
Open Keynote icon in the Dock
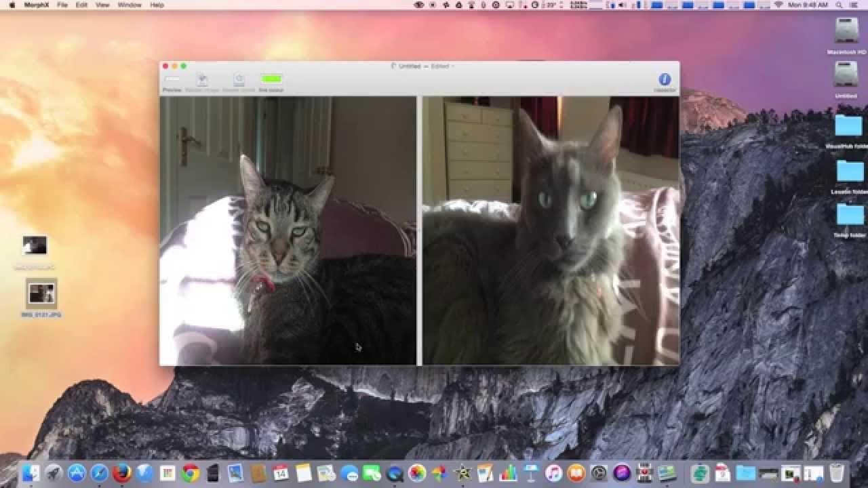[531, 472]
